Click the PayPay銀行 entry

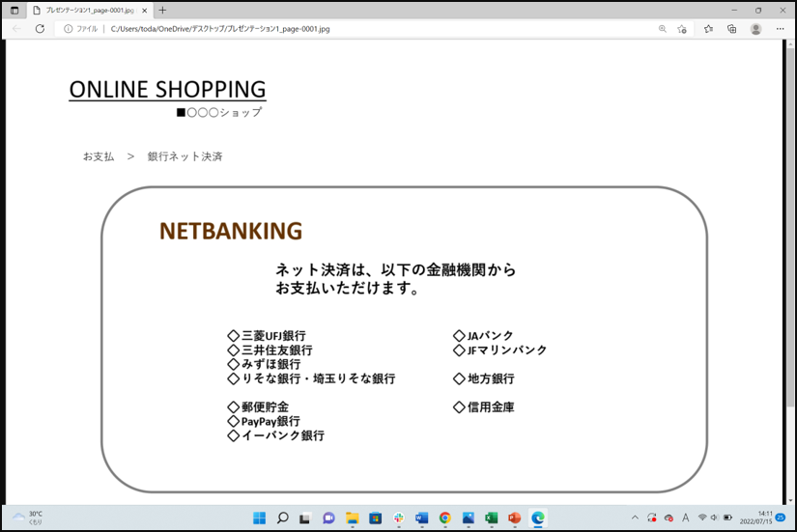coord(264,421)
